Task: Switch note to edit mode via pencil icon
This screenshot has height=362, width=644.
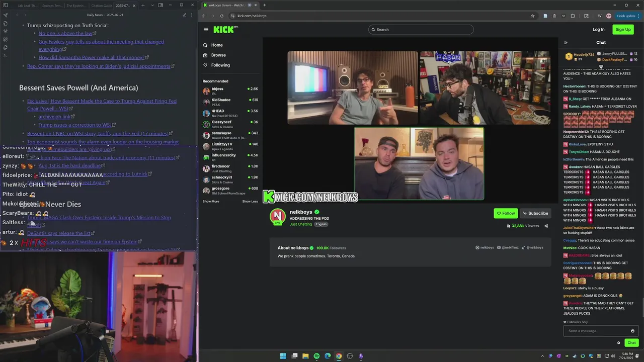Action: tap(184, 15)
